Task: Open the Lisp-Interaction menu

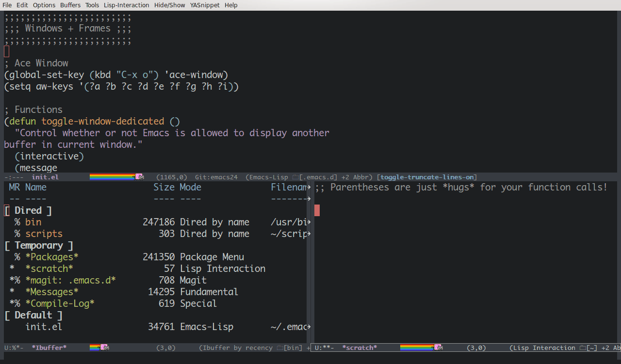Action: pos(126,5)
